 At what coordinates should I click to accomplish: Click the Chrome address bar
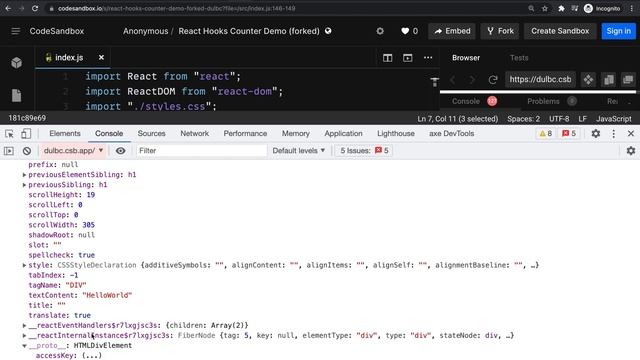[x=286, y=8]
